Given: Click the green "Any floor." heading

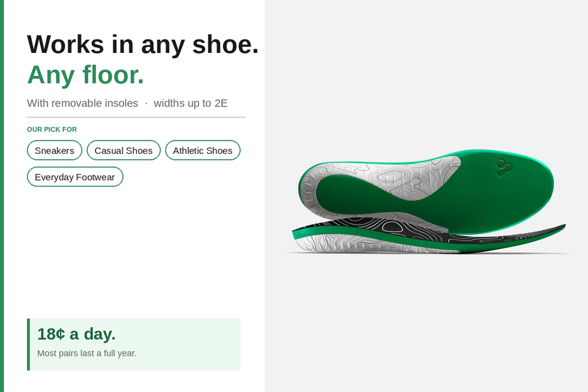Looking at the screenshot, I should coord(86,75).
